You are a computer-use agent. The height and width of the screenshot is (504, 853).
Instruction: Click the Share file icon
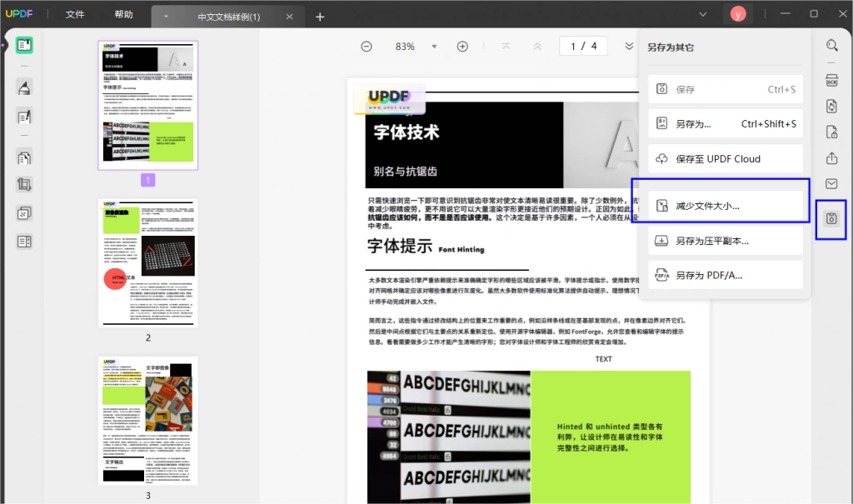point(832,158)
